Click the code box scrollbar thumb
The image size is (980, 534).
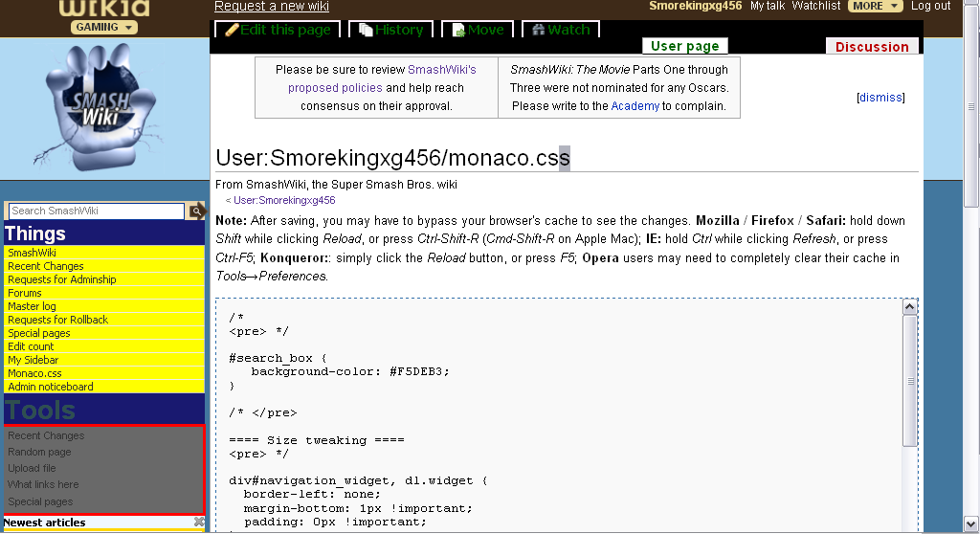[x=910, y=381]
